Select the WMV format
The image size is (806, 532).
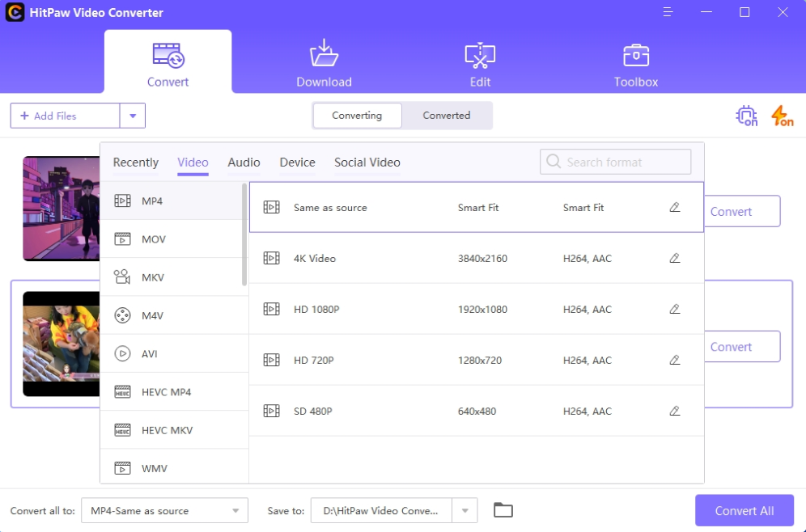174,467
